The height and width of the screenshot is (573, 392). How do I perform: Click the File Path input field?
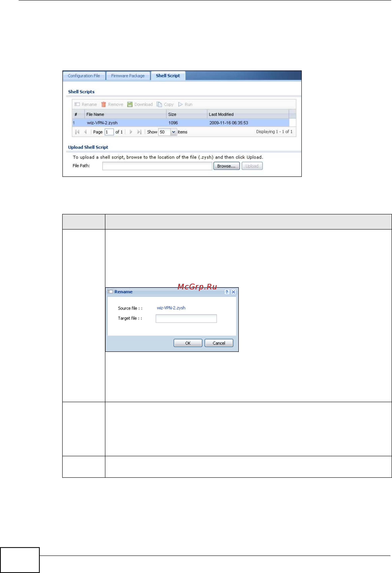click(x=157, y=166)
